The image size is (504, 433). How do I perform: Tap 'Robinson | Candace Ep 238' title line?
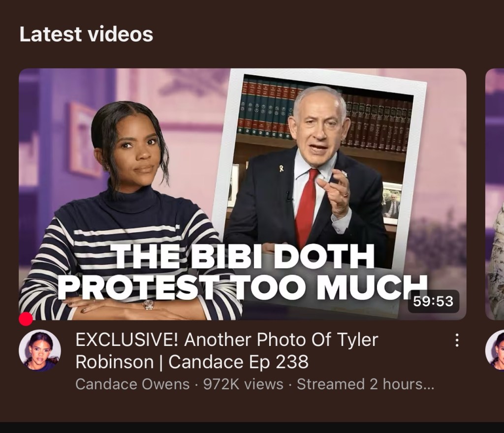[192, 362]
